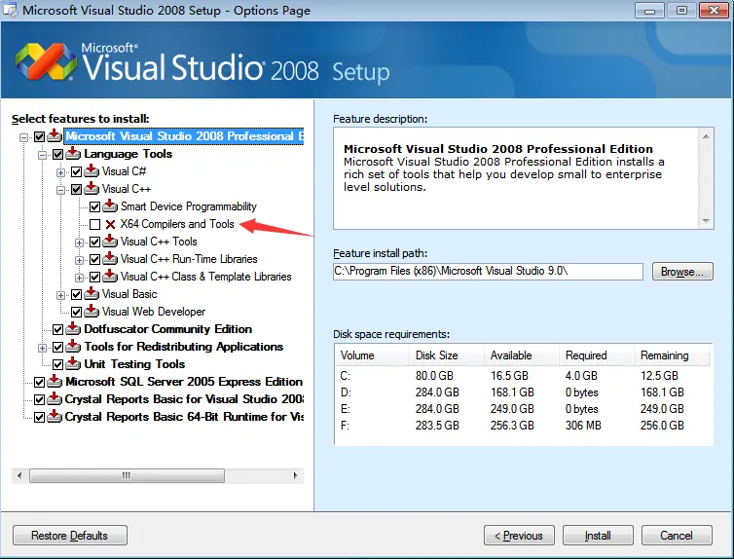The image size is (734, 560).
Task: Expand the Visual C++ Tools node
Action: tap(79, 243)
